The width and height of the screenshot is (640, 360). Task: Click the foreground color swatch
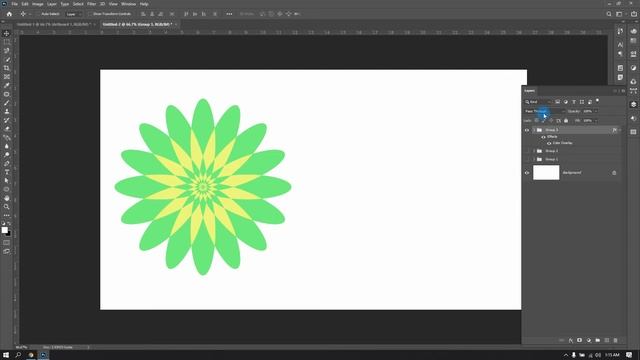4,230
